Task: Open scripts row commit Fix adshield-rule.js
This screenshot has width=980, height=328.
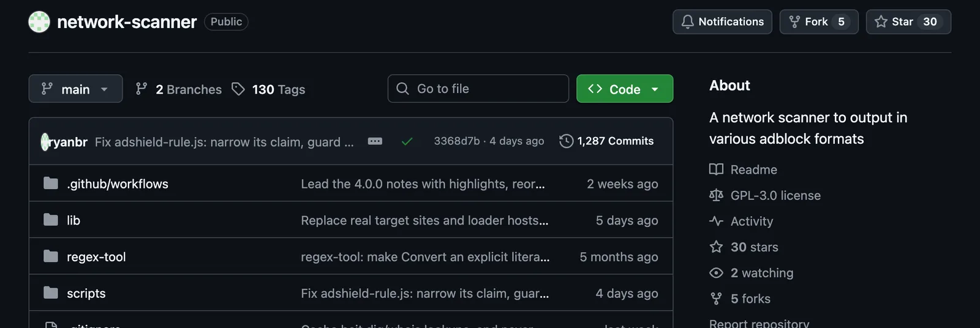Action: [425, 294]
